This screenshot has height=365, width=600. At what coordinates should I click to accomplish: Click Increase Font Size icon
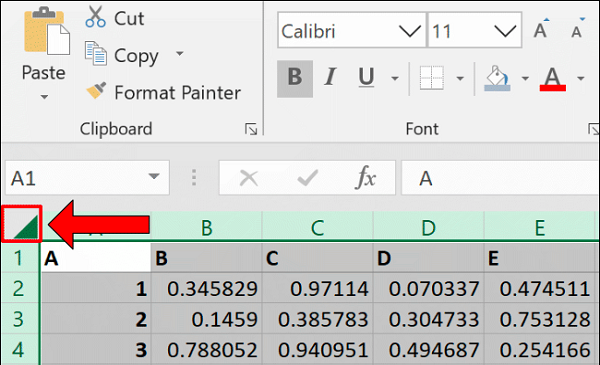(541, 29)
